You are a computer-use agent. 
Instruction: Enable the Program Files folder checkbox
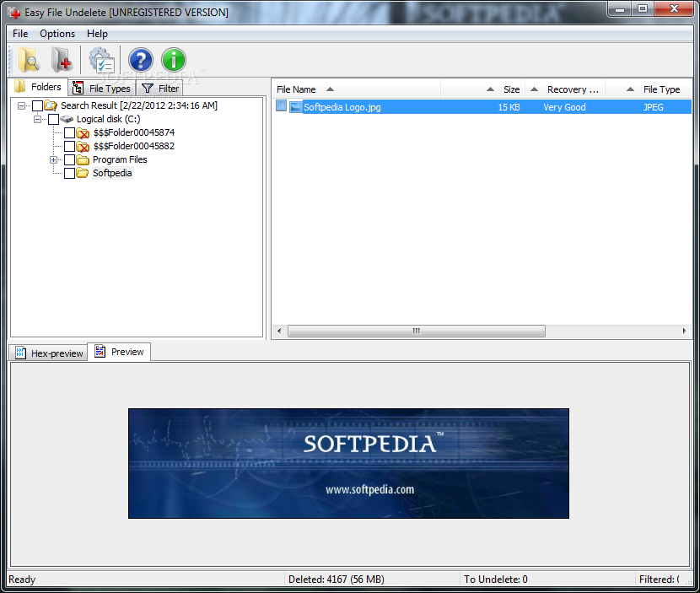(69, 160)
